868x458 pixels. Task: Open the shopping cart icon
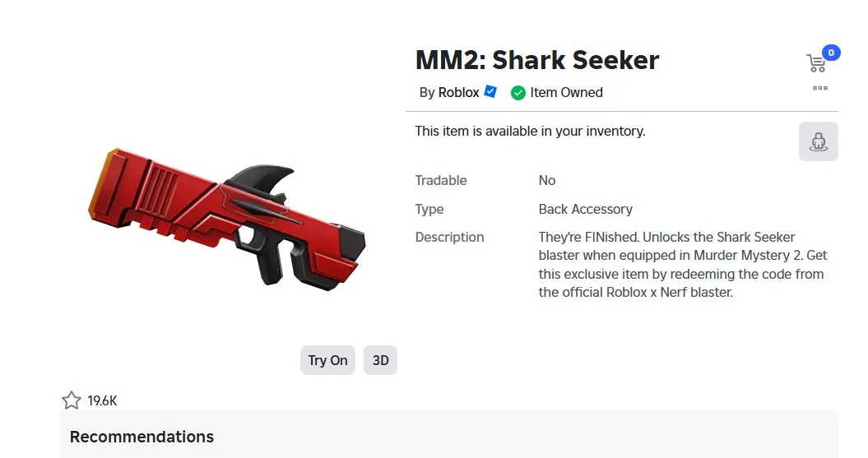click(x=815, y=63)
